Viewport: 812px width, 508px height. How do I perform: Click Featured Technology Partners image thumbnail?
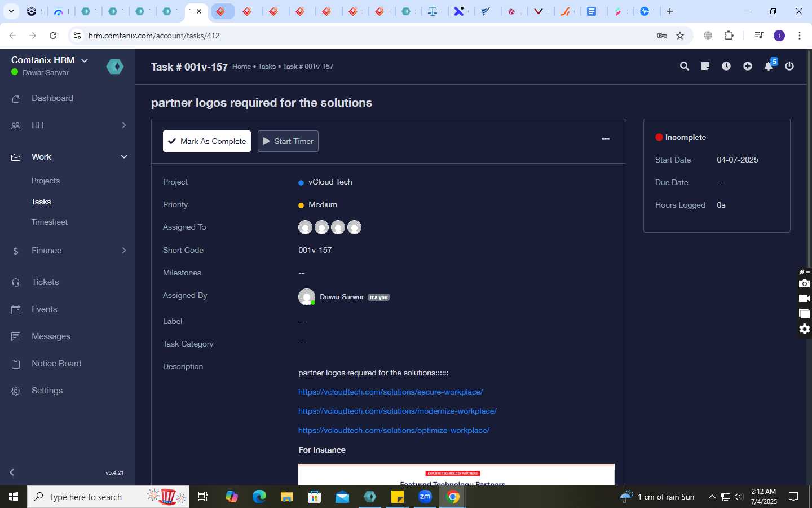[x=456, y=475]
